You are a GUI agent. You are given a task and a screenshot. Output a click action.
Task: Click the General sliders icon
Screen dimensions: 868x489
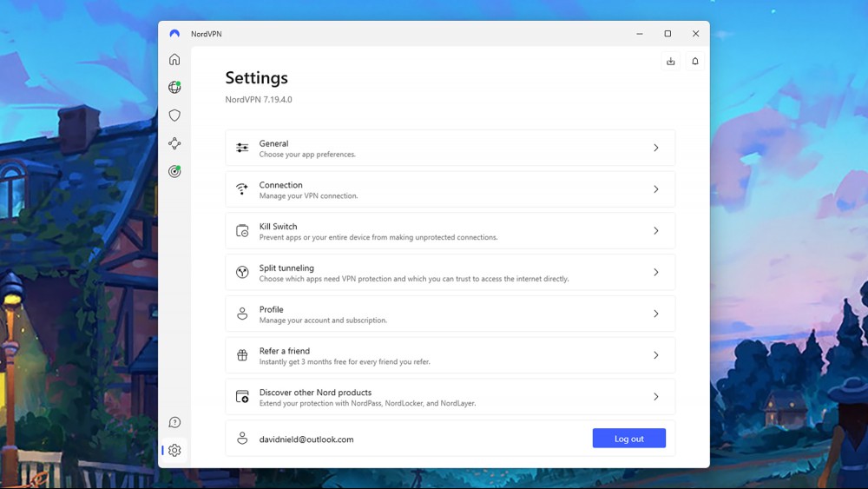point(242,148)
